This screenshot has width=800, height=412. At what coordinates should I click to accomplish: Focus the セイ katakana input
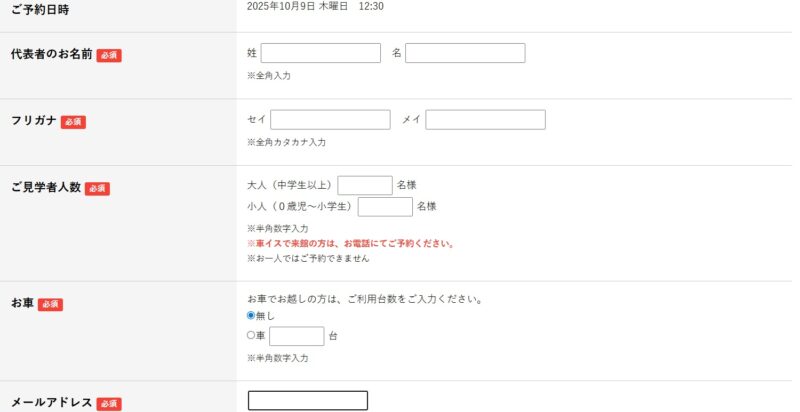(330, 120)
